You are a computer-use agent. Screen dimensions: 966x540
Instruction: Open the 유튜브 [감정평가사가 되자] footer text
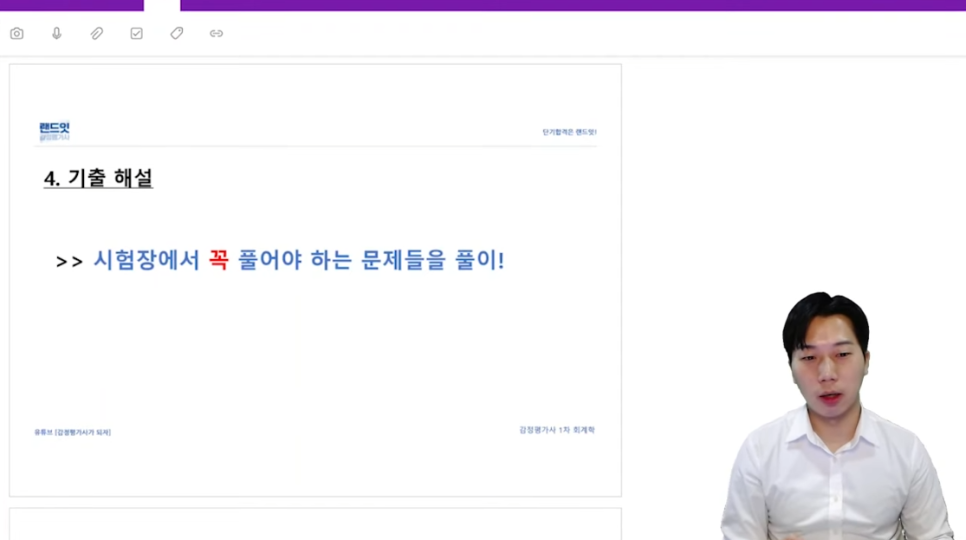click(x=73, y=432)
